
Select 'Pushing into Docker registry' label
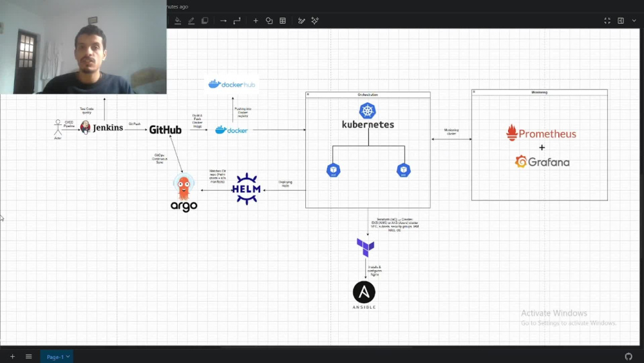[x=243, y=112]
